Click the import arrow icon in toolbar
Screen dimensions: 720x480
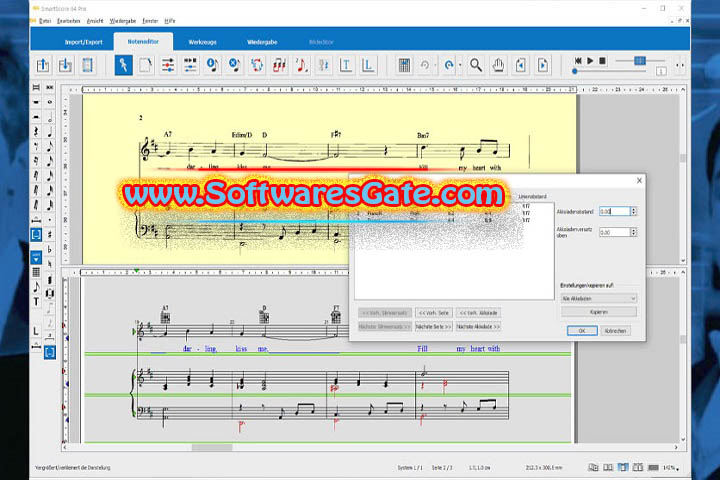tap(65, 65)
